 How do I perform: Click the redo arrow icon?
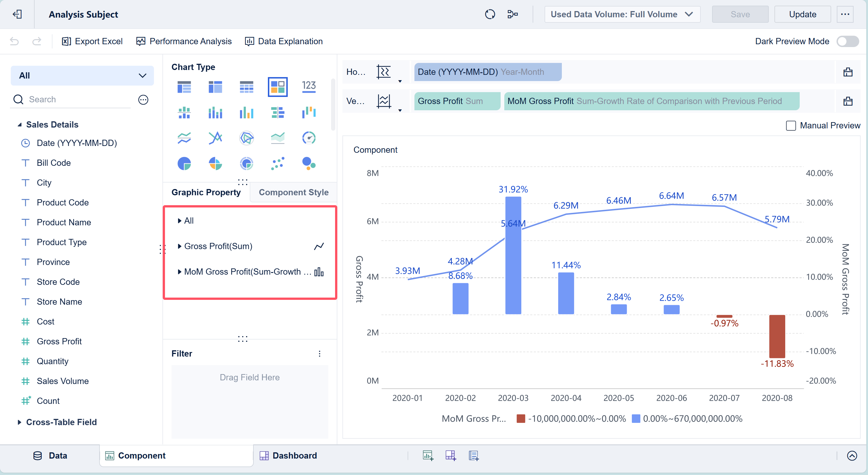coord(37,41)
